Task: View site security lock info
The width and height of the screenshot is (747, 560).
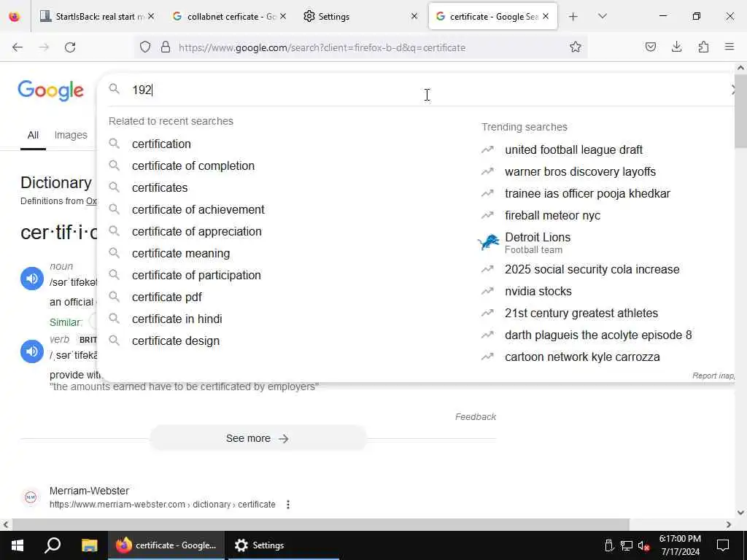Action: point(166,47)
